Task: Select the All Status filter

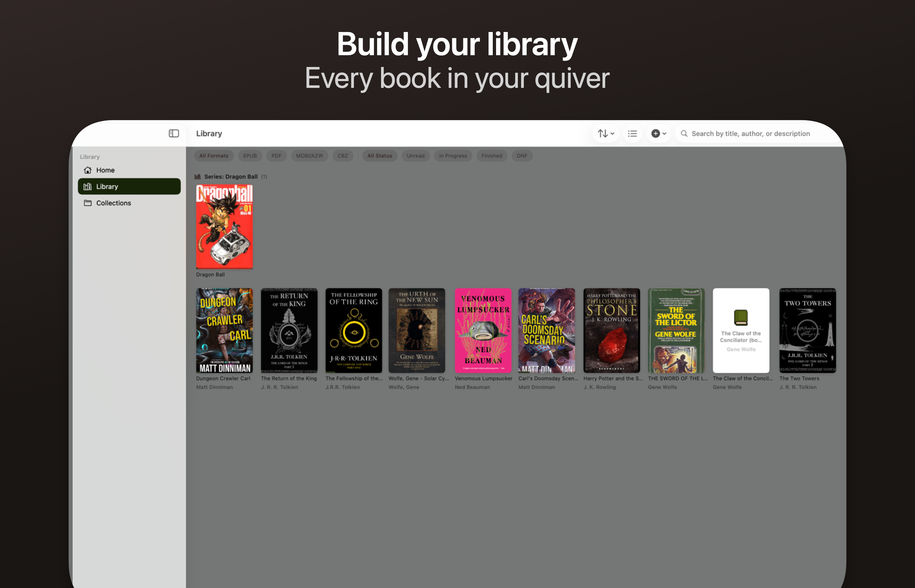Action: (380, 156)
